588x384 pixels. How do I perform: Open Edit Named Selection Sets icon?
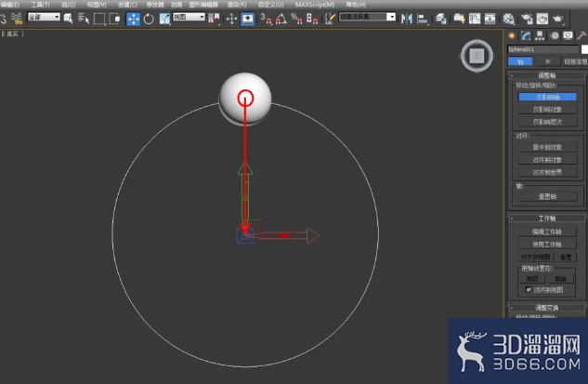click(330, 19)
